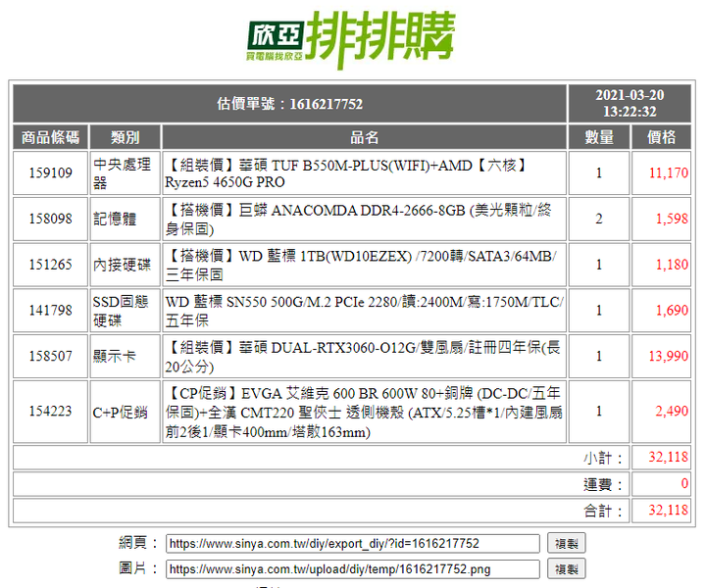Focus the 網頁 export_diy URL field
This screenshot has width=706, height=588.
(353, 544)
